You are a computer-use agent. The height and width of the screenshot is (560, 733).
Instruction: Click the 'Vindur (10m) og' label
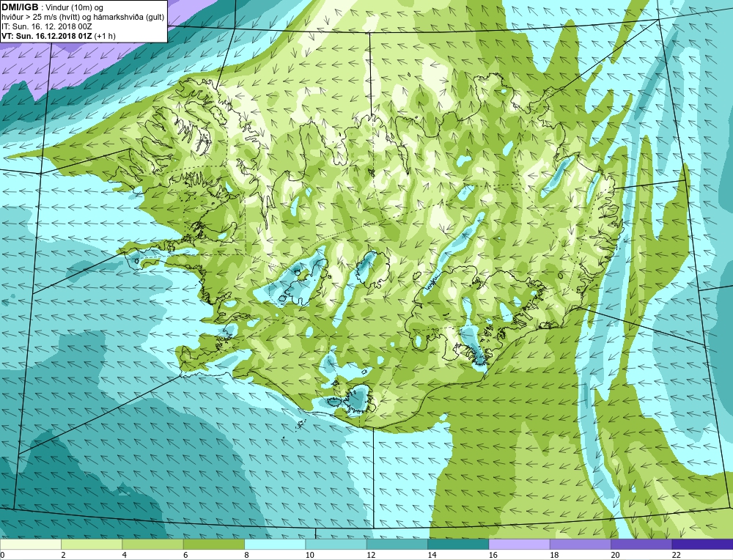point(74,8)
